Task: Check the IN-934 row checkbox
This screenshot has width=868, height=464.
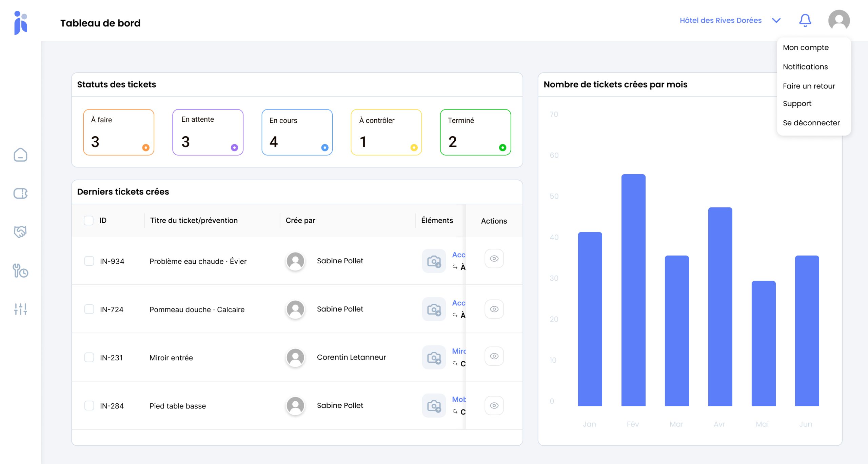Action: (x=89, y=261)
